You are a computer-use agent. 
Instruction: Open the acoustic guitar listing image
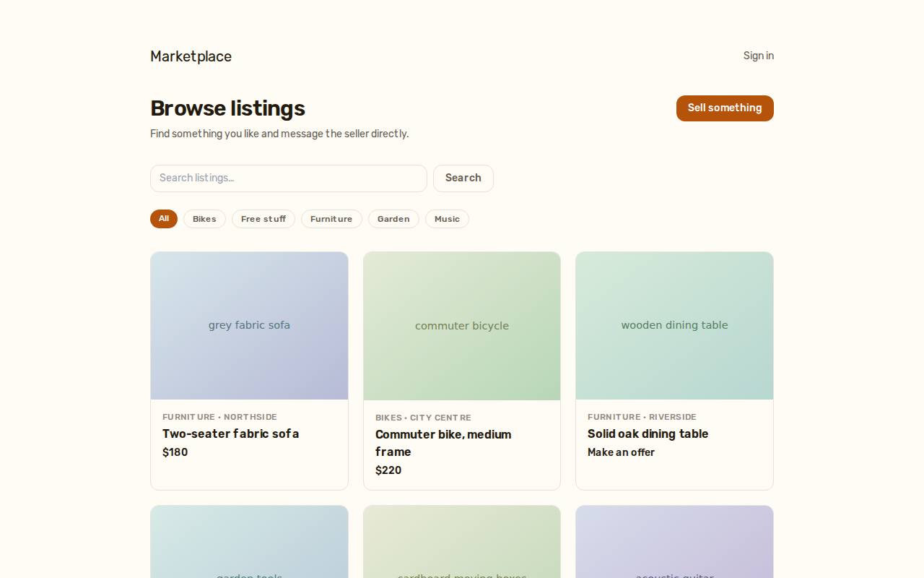(674, 542)
